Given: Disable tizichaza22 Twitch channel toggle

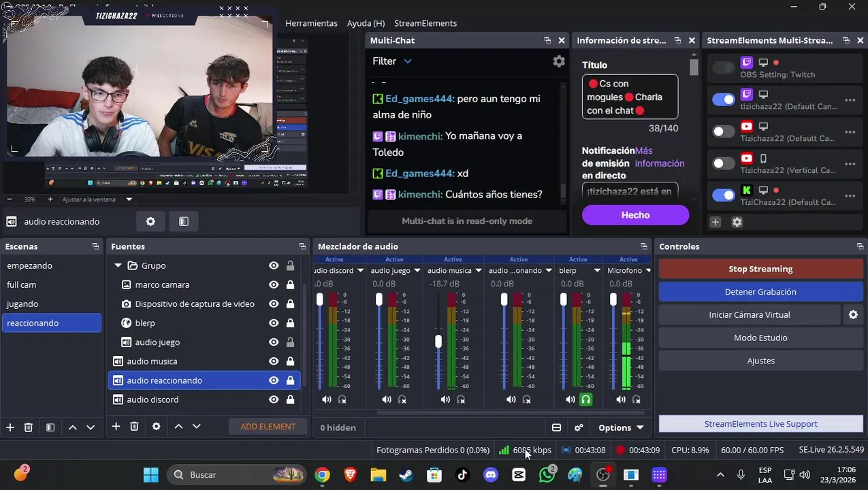Looking at the screenshot, I should pos(723,100).
